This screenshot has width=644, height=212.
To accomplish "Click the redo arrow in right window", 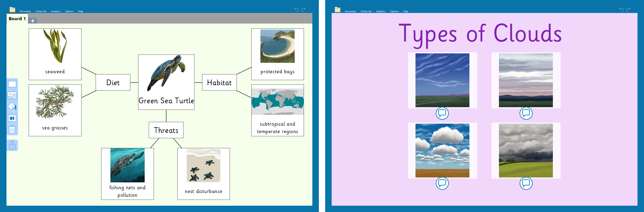I will pyautogui.click(x=628, y=9).
